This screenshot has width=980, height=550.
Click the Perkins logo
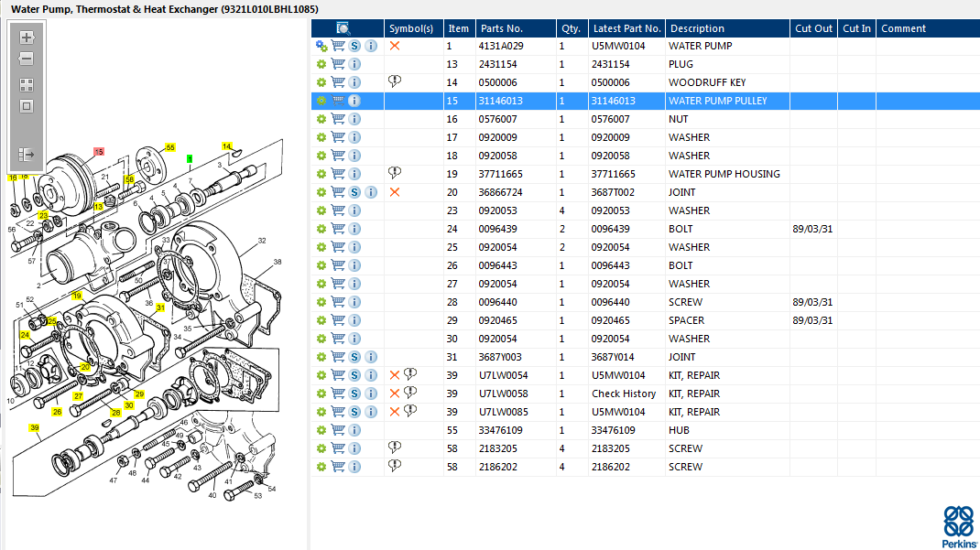point(959,527)
